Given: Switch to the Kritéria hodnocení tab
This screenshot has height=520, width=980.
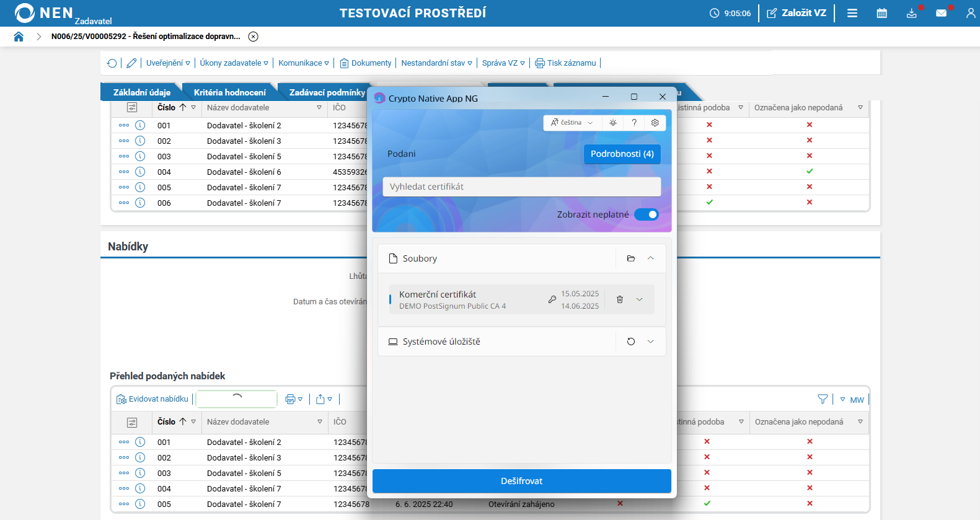Looking at the screenshot, I should (x=229, y=92).
